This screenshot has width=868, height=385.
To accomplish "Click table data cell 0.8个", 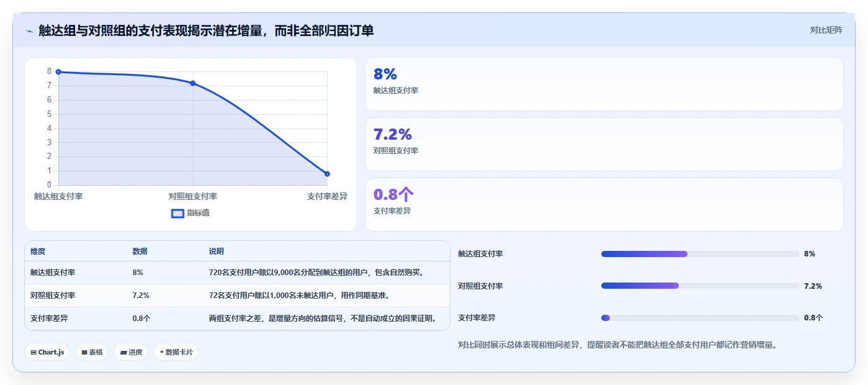I will [141, 319].
